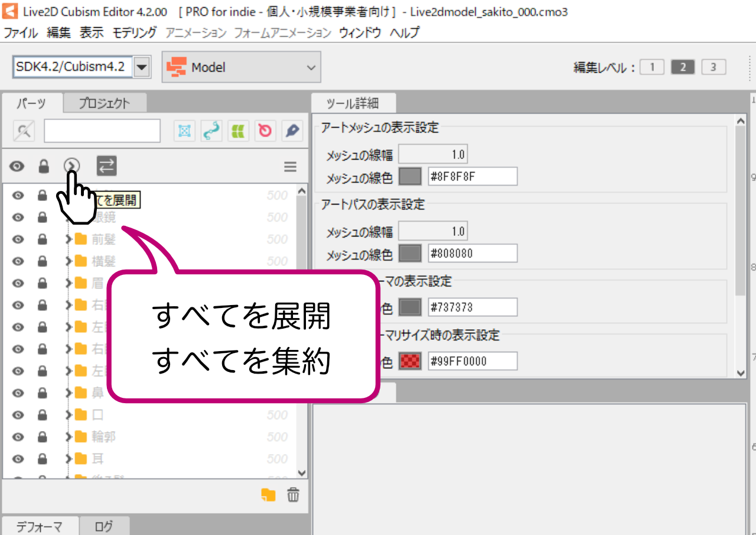Click the mesh line color swatch #8F8F8F
Screen dimensions: 756x535
(x=410, y=176)
